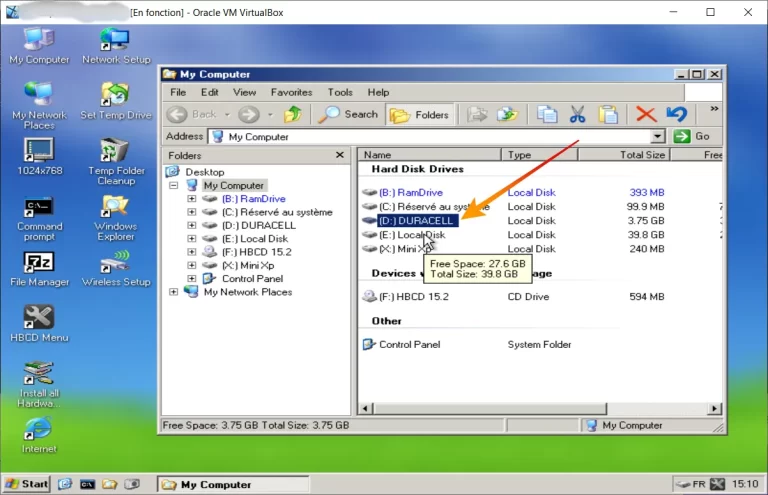Expand (F:) HBCD 15.2 tree node
The width and height of the screenshot is (768, 495).
point(192,252)
